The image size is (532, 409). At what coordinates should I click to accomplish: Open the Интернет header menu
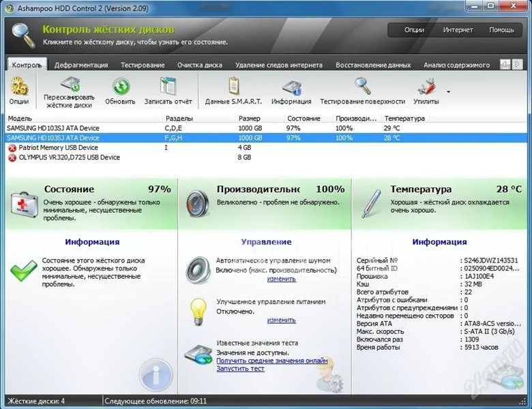click(x=458, y=30)
